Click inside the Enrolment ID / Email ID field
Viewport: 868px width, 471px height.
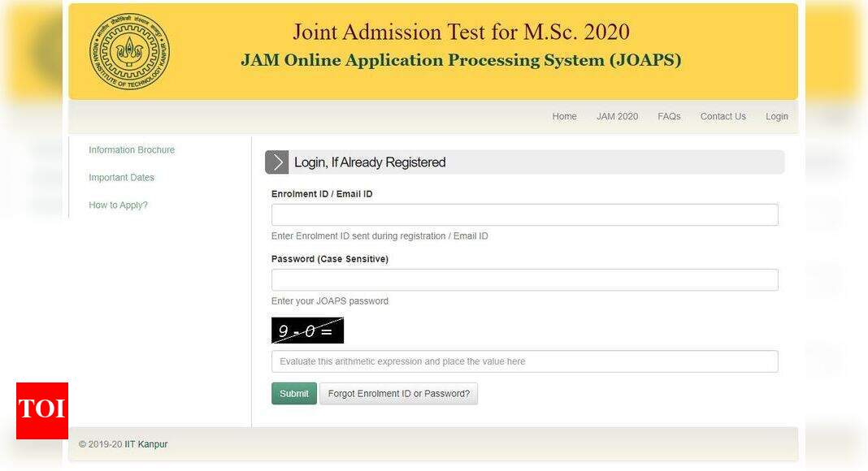click(x=524, y=214)
